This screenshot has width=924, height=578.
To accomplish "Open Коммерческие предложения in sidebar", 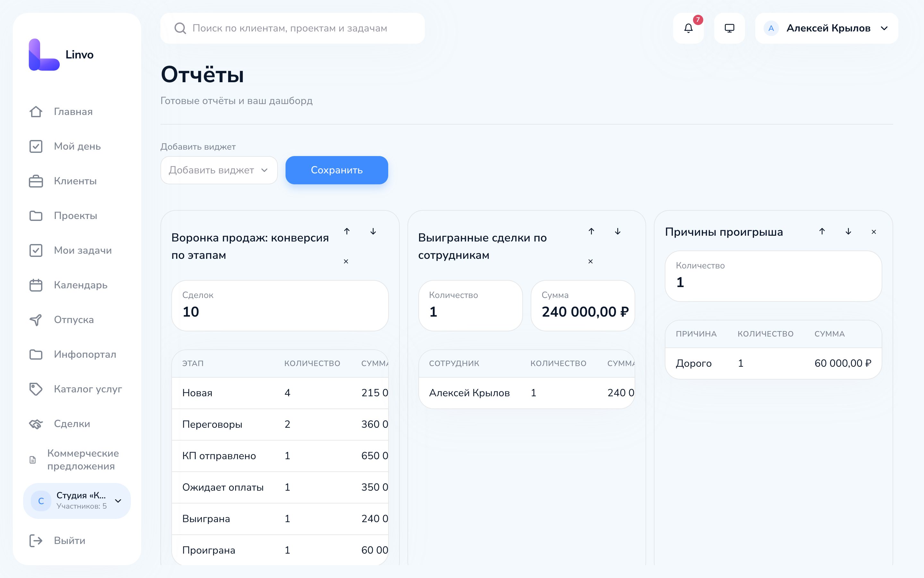I will [77, 460].
